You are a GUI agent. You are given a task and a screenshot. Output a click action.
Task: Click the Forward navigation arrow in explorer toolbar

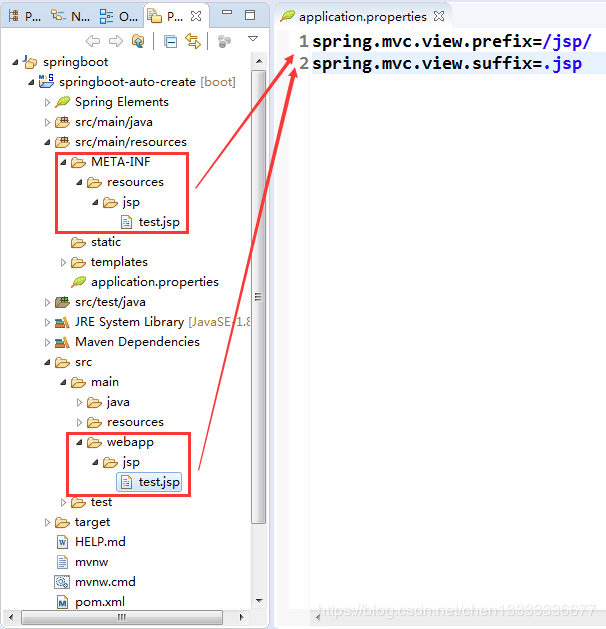coord(115,41)
